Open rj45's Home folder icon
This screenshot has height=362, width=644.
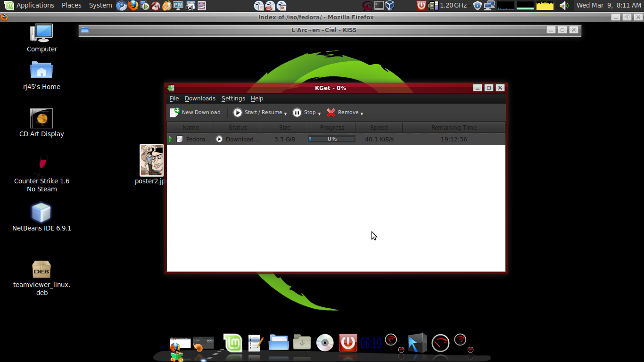coord(41,75)
